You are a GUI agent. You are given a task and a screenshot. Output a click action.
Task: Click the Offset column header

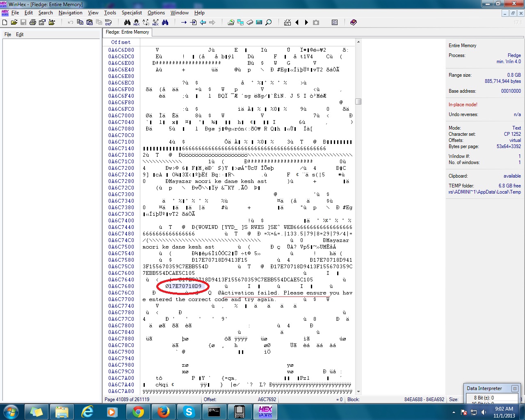tap(121, 42)
